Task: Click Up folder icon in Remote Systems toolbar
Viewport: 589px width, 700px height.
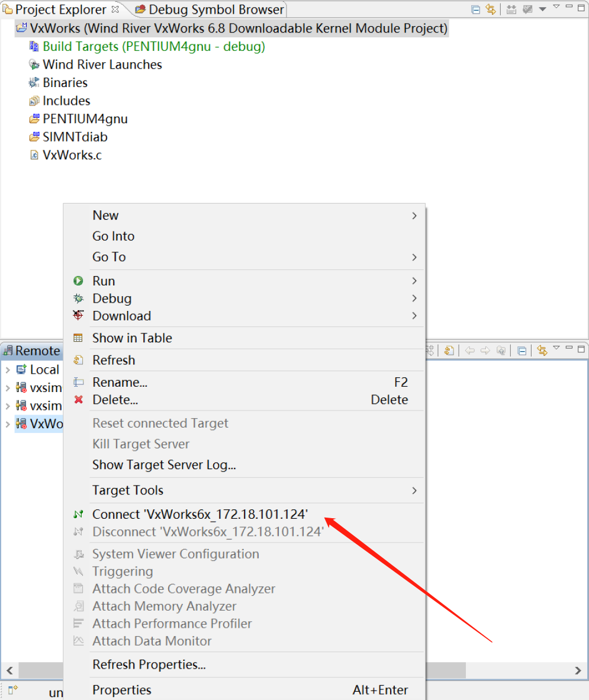Action: point(501,351)
